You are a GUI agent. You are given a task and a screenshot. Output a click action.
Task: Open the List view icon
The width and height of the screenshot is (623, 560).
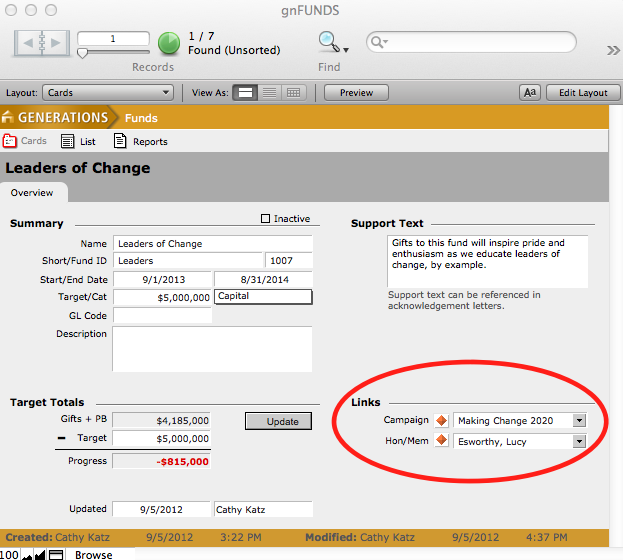[x=69, y=142]
